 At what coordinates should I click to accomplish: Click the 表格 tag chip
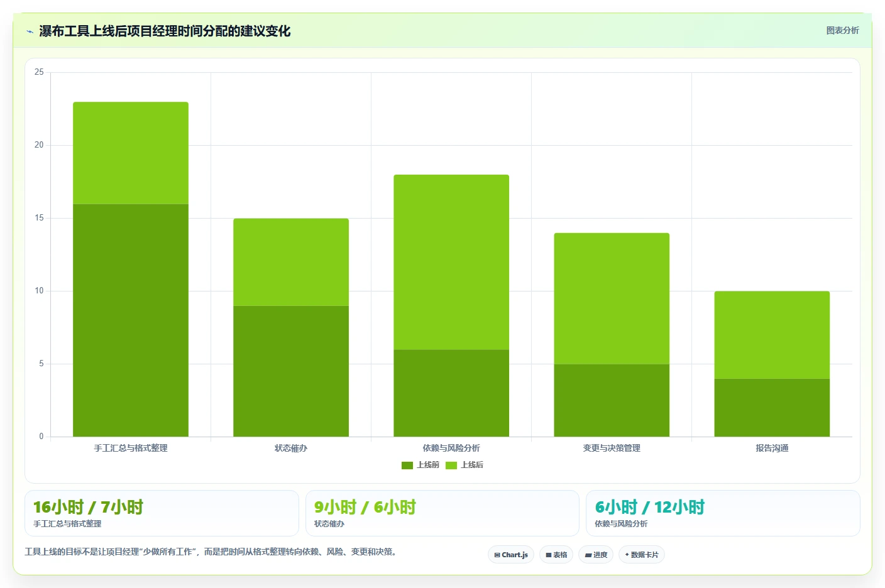click(556, 555)
